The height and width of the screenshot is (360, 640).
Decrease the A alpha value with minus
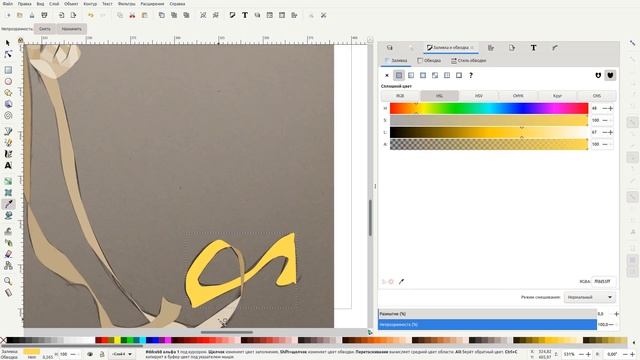click(605, 144)
